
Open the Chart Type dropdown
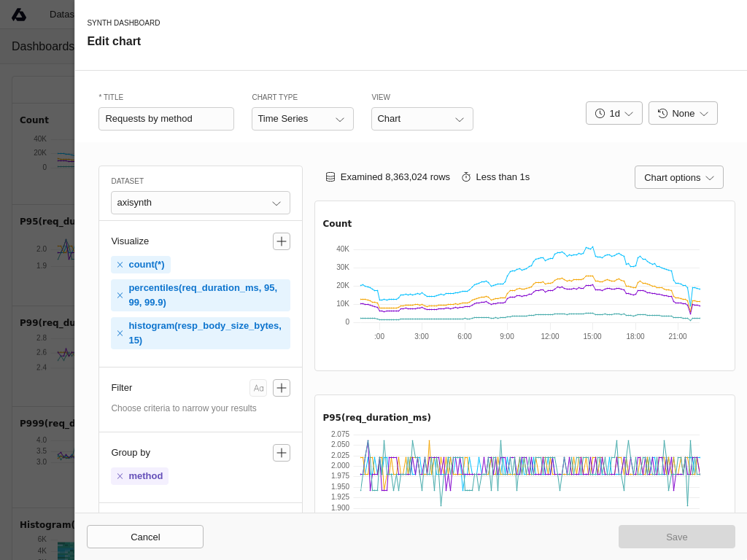[x=302, y=119]
